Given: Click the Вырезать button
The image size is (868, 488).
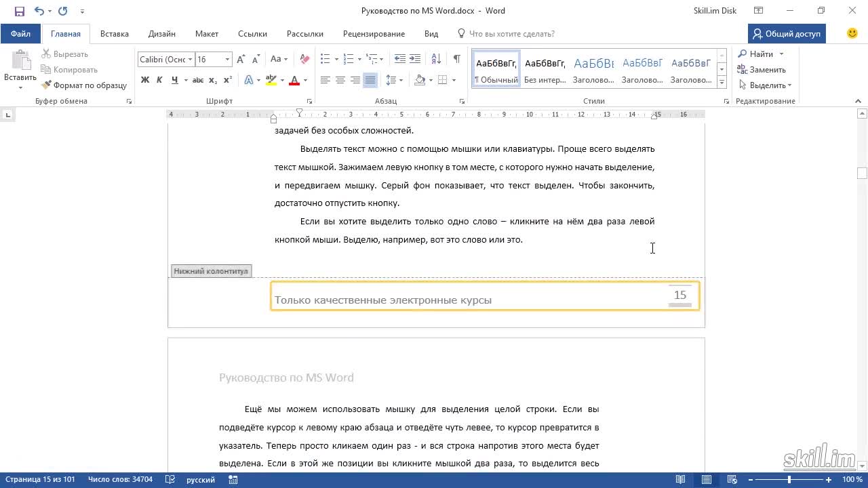Looking at the screenshot, I should click(65, 54).
